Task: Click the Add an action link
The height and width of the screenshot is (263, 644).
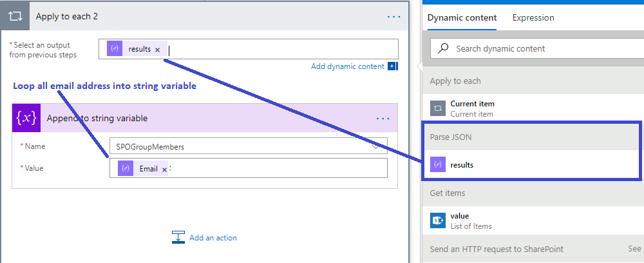Action: (213, 237)
